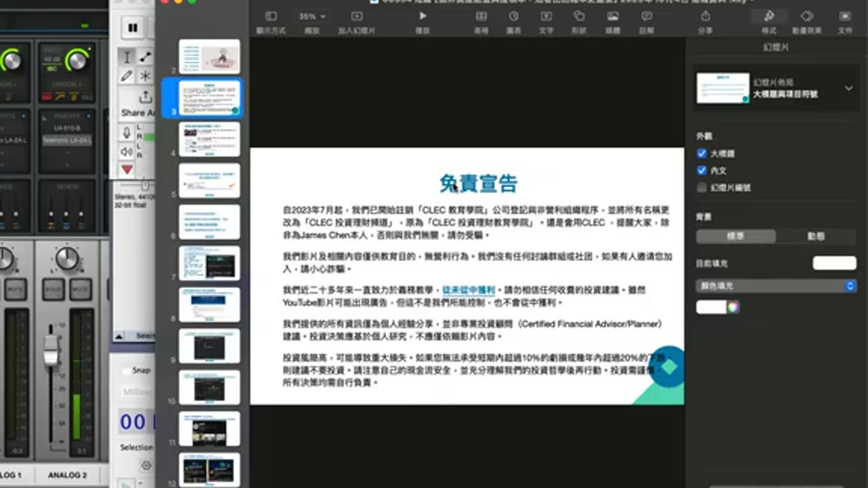Select slide 2 thumbnail in navigator
Screen dimensions: 868x488
coord(209,56)
